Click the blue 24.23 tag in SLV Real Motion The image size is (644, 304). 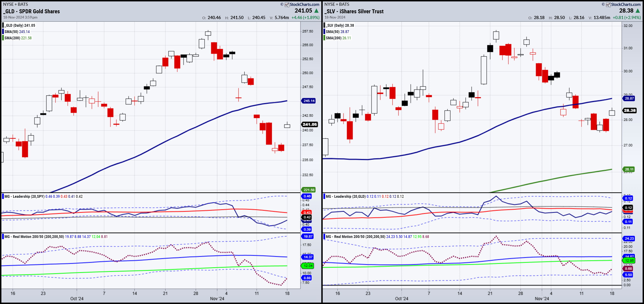[629, 238]
